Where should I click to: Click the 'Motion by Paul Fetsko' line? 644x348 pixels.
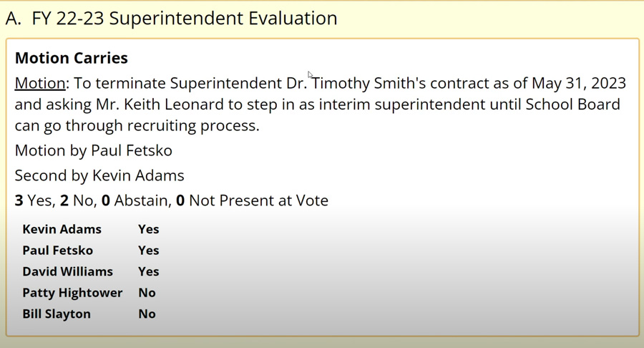point(94,150)
